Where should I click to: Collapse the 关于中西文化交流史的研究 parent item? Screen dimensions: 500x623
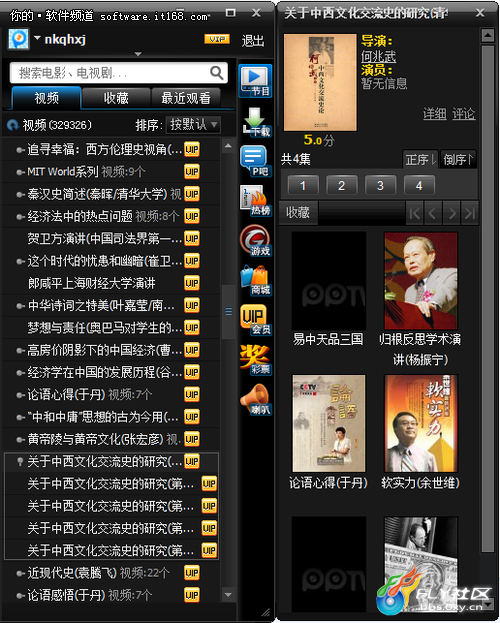[19, 461]
